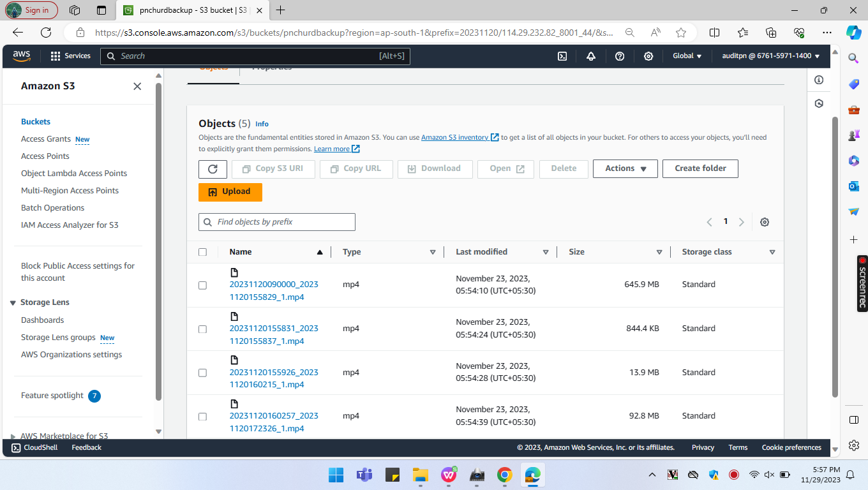The width and height of the screenshot is (868, 490).
Task: Open Chrome from taskbar
Action: (x=504, y=475)
